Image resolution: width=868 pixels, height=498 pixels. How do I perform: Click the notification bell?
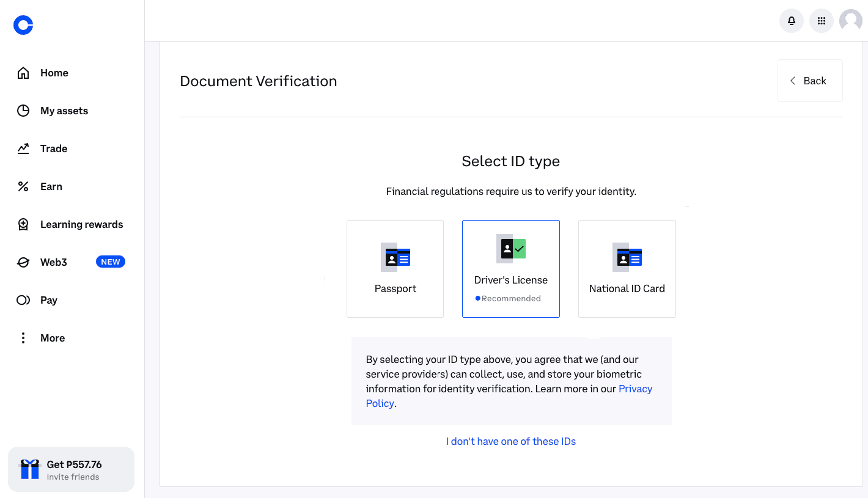click(x=791, y=20)
